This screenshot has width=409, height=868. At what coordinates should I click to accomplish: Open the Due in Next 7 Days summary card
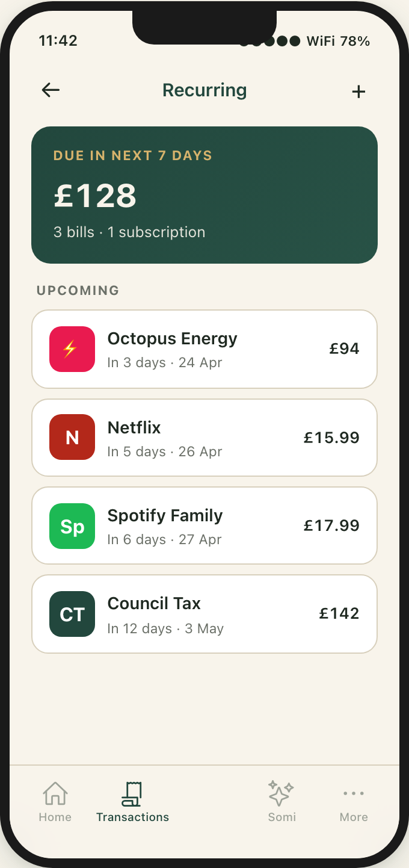tap(204, 194)
